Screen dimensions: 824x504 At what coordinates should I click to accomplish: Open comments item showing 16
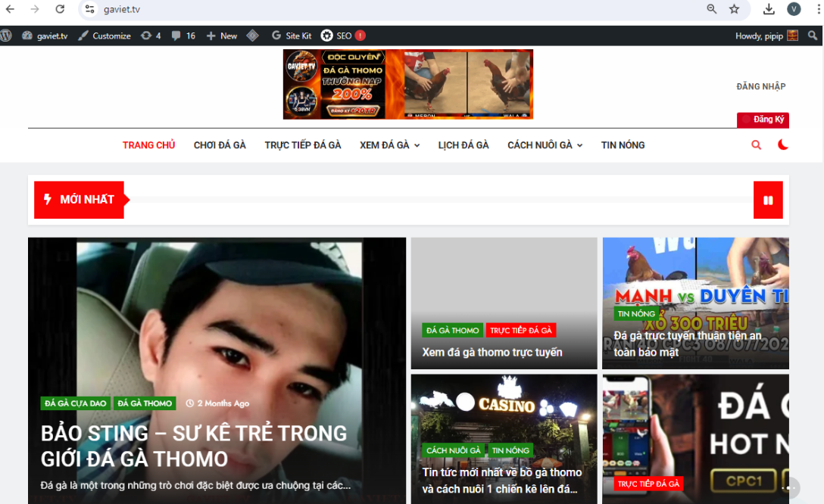click(x=183, y=36)
